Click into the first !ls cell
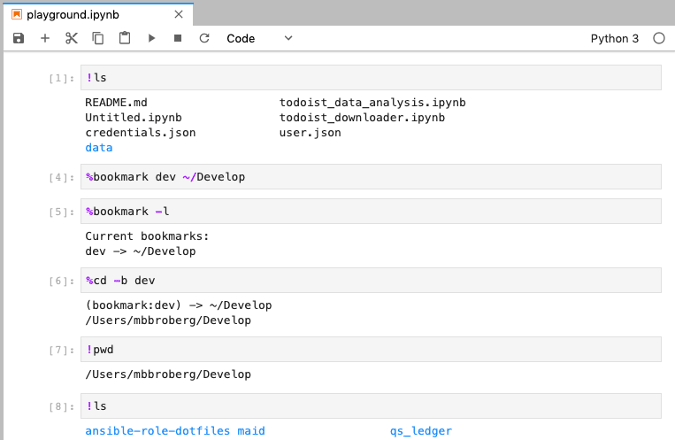This screenshot has width=675, height=440. 370,78
